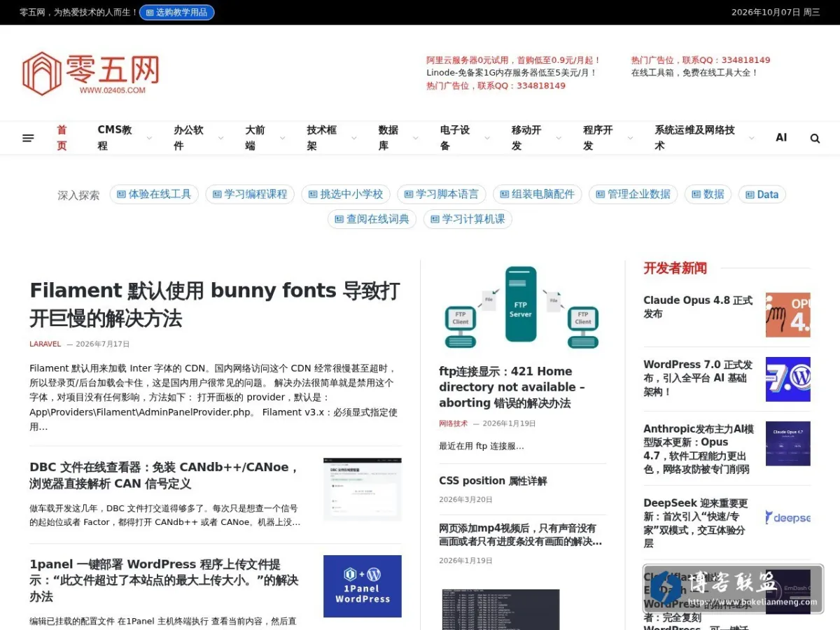Open the 在线工具箱 ad link

pyautogui.click(x=694, y=73)
